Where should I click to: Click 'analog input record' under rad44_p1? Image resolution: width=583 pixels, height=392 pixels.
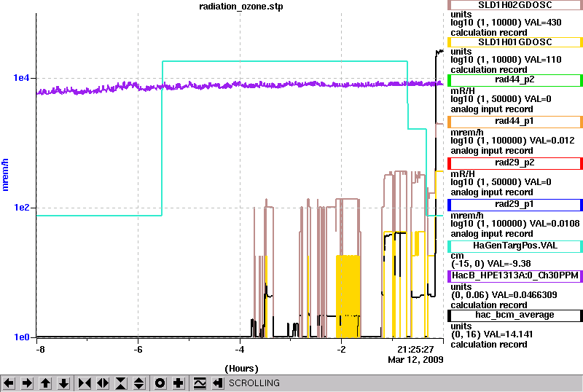pos(491,151)
